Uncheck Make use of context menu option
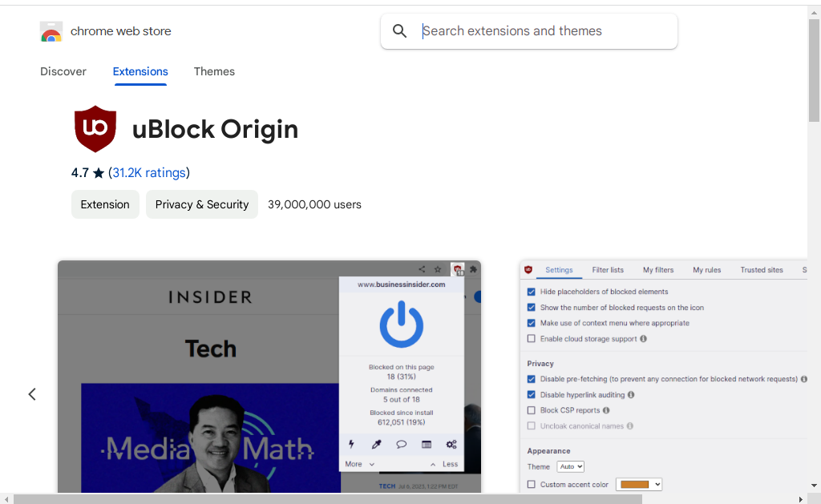This screenshot has height=504, width=821. click(x=532, y=323)
